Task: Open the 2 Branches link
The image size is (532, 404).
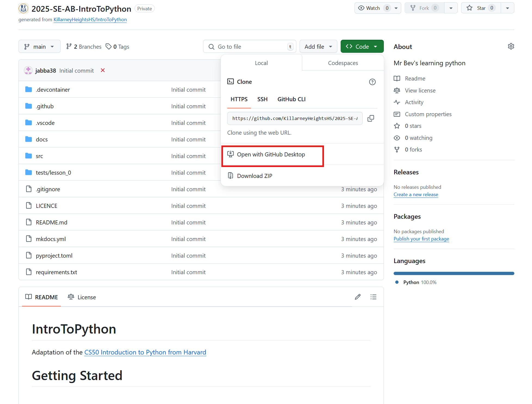Action: (84, 47)
